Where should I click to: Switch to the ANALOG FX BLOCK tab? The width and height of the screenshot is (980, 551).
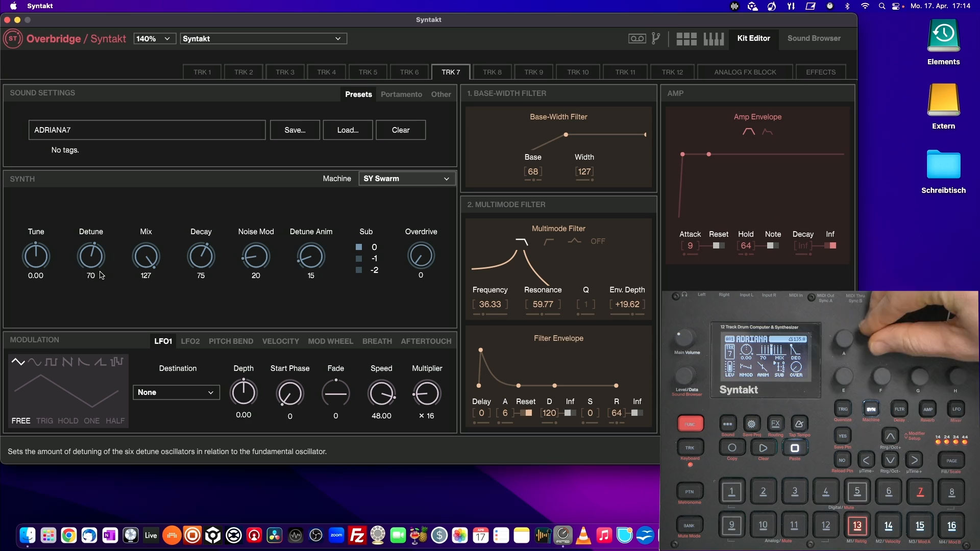point(745,72)
